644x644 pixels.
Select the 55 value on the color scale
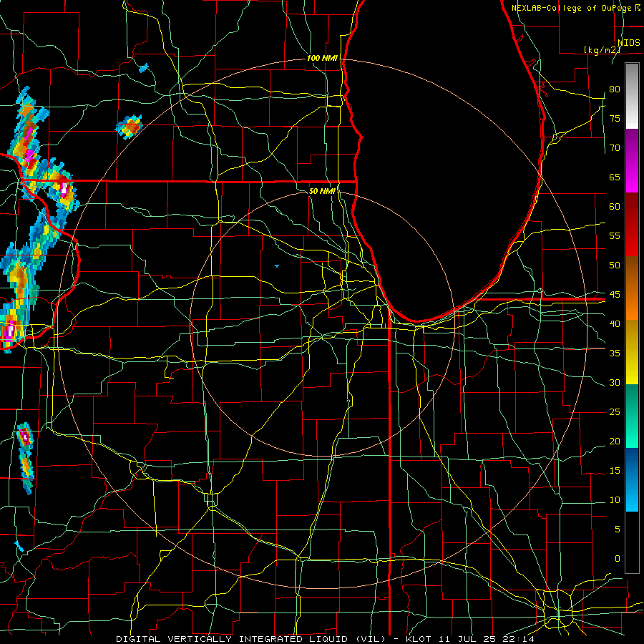[x=615, y=235]
